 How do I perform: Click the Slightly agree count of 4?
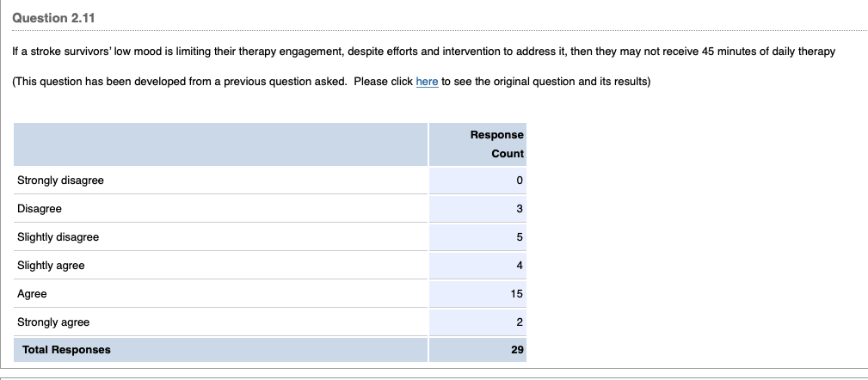[x=520, y=266]
